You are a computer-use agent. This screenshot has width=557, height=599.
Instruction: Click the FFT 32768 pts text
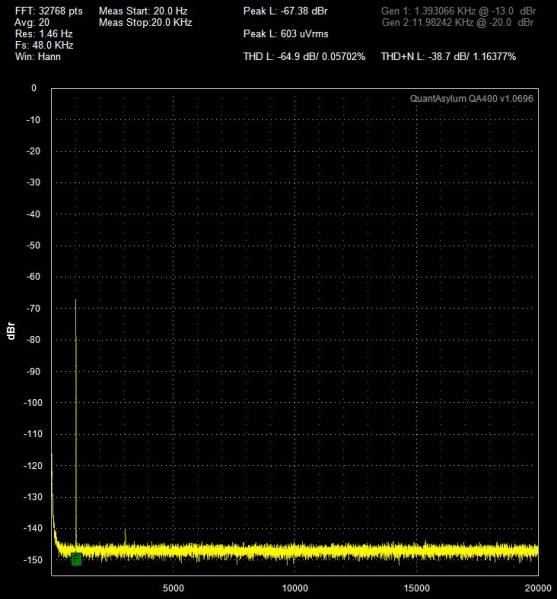coord(49,11)
